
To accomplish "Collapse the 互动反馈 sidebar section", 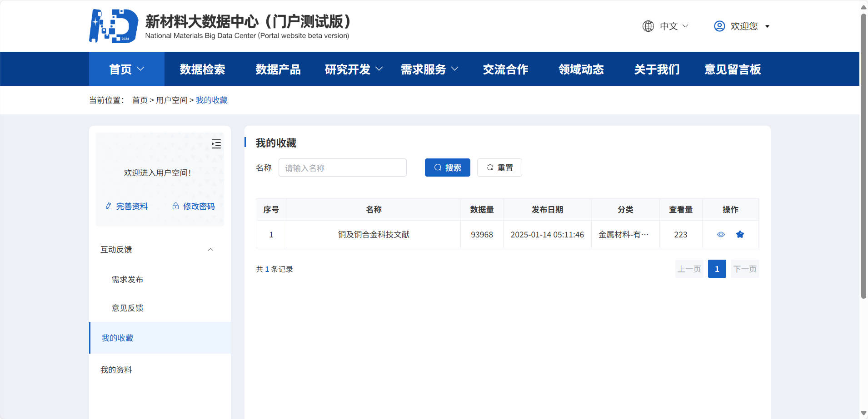I will tap(210, 249).
